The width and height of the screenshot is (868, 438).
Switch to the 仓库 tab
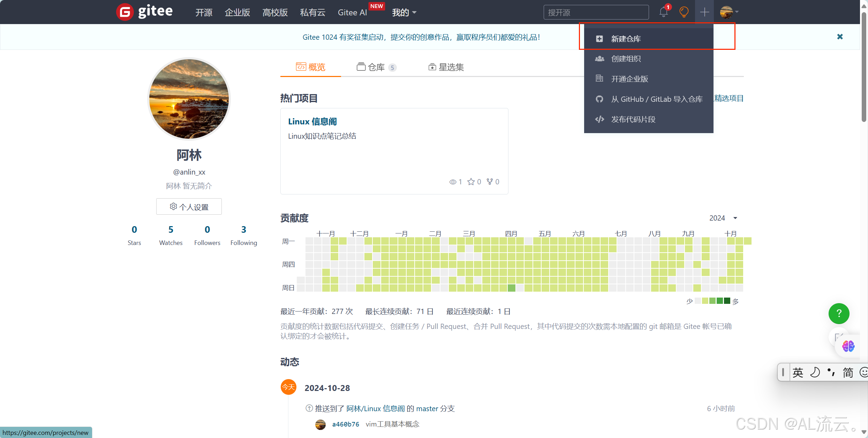tap(376, 67)
